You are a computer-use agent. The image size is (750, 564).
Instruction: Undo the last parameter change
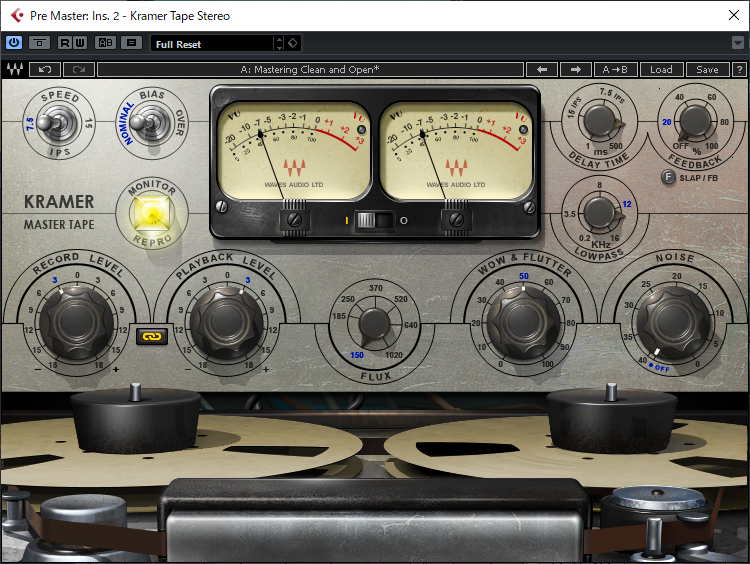pyautogui.click(x=45, y=69)
